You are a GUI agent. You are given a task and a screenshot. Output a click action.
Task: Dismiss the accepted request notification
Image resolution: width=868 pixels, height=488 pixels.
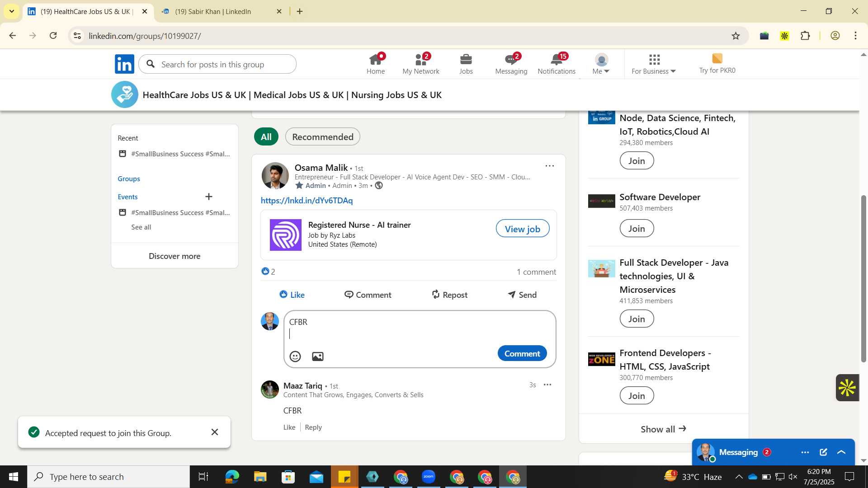tap(215, 432)
